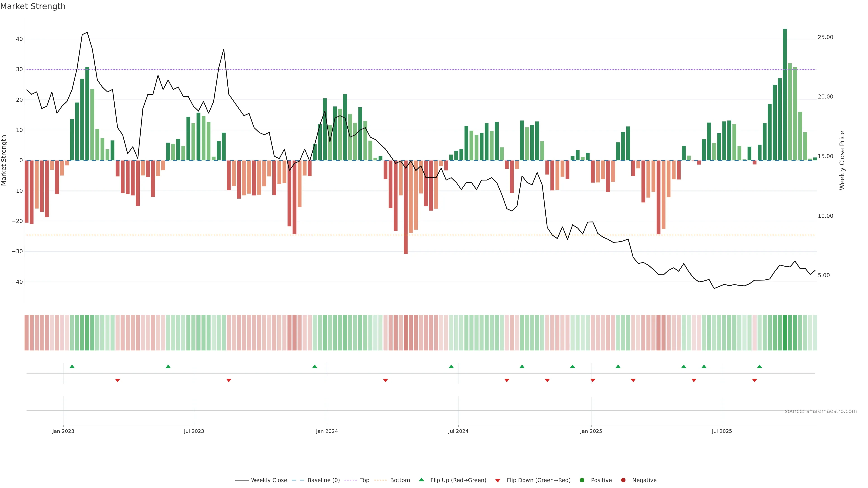Click the darkest green cell in the heatmap strip

(785, 333)
